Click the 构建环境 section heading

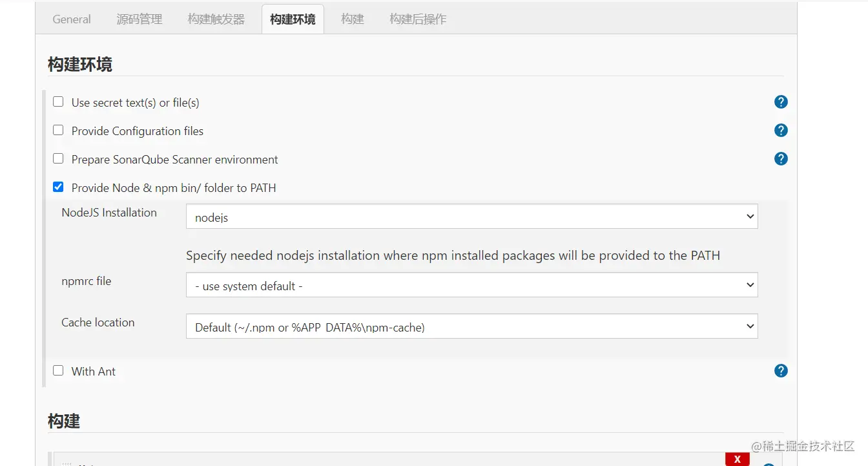coord(80,65)
